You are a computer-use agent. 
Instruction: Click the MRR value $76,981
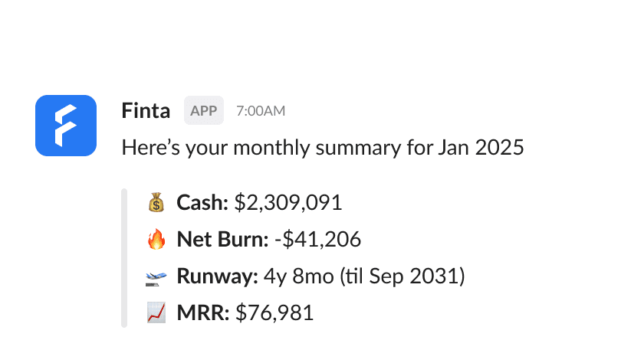[274, 312]
